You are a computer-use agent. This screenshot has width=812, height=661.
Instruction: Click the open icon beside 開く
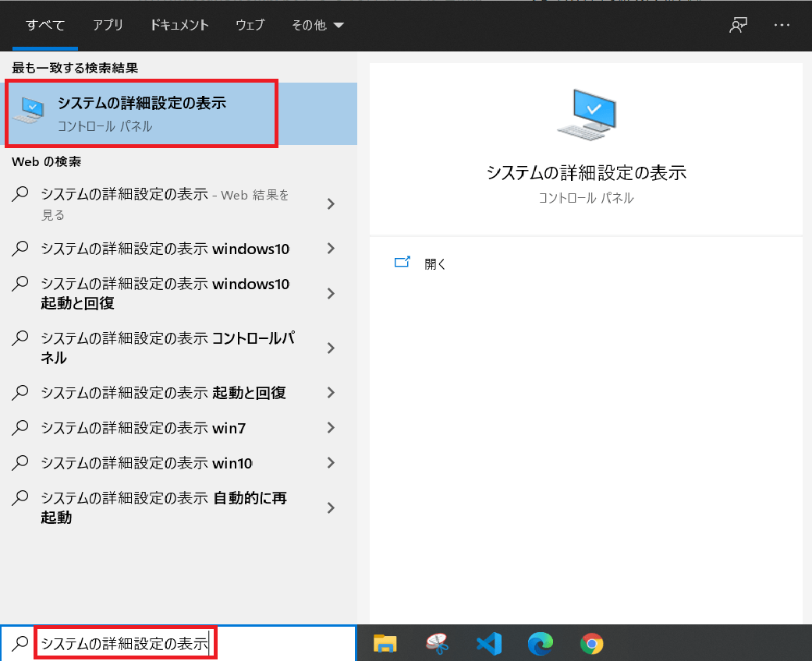click(x=402, y=262)
